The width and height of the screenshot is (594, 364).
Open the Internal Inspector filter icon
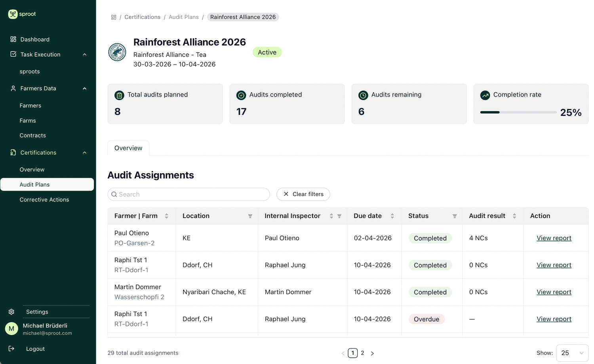tap(339, 216)
